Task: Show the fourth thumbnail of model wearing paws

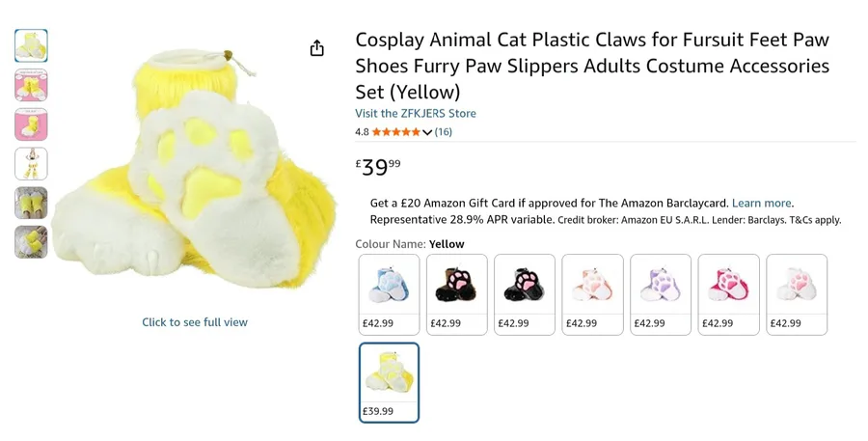Action: [x=31, y=164]
